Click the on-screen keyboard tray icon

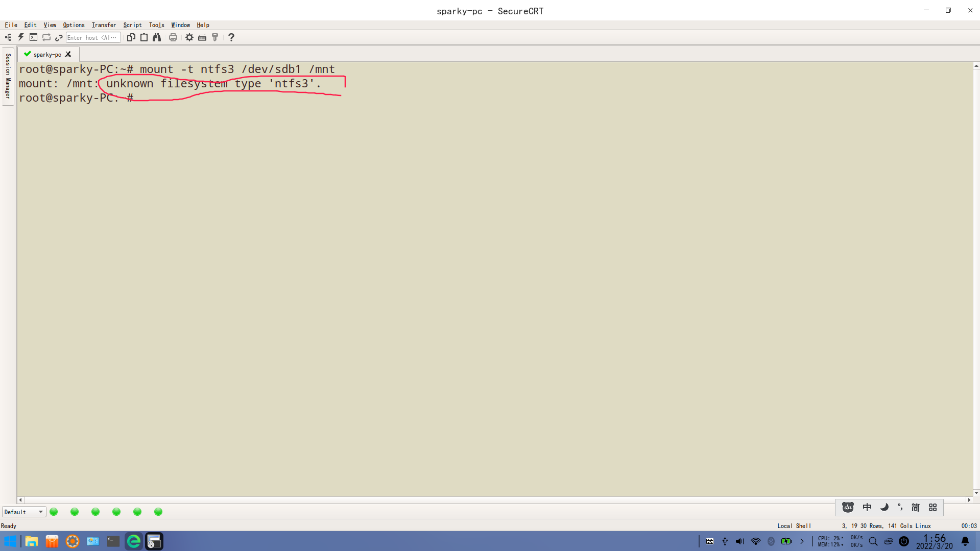click(x=710, y=541)
